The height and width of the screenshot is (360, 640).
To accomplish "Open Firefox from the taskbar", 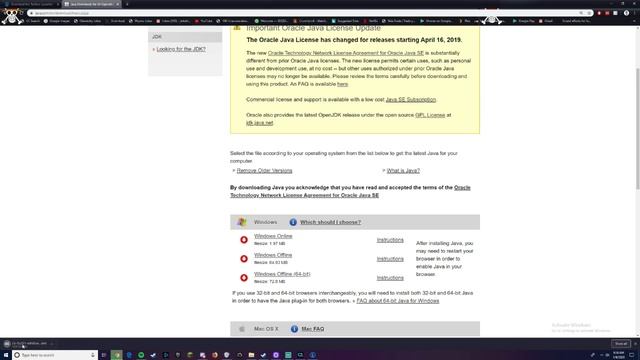I will click(215, 355).
